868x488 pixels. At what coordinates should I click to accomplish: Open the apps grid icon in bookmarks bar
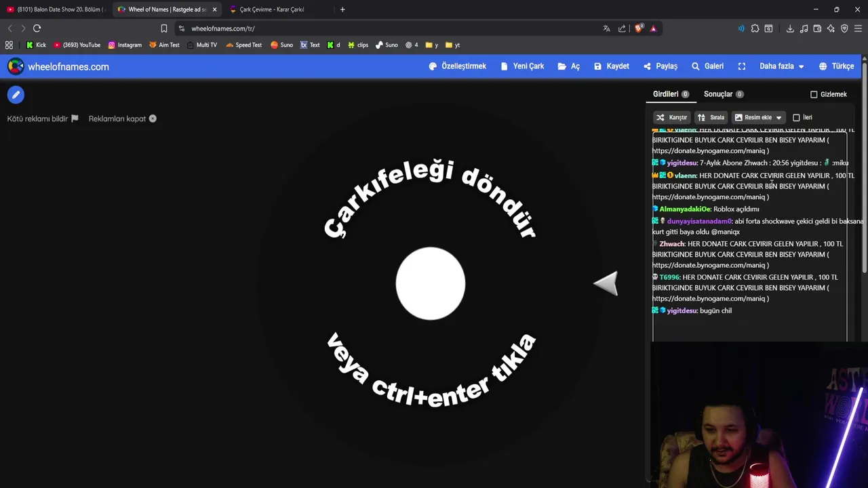(x=9, y=45)
